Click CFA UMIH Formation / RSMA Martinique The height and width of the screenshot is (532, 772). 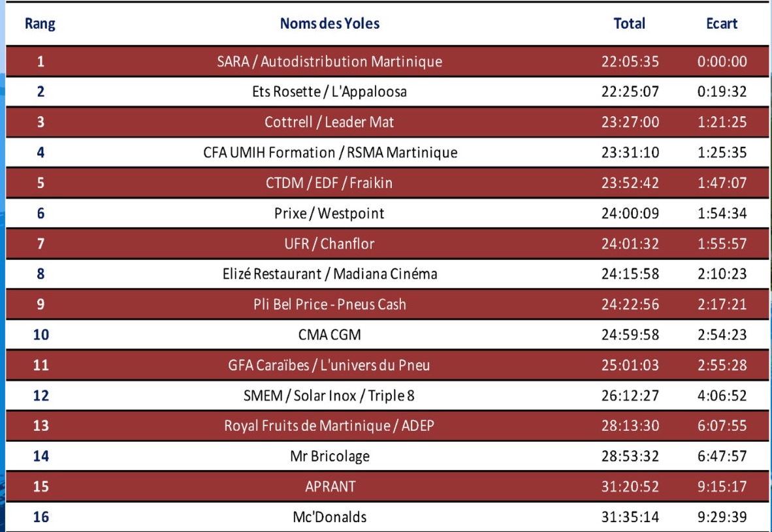tap(330, 153)
